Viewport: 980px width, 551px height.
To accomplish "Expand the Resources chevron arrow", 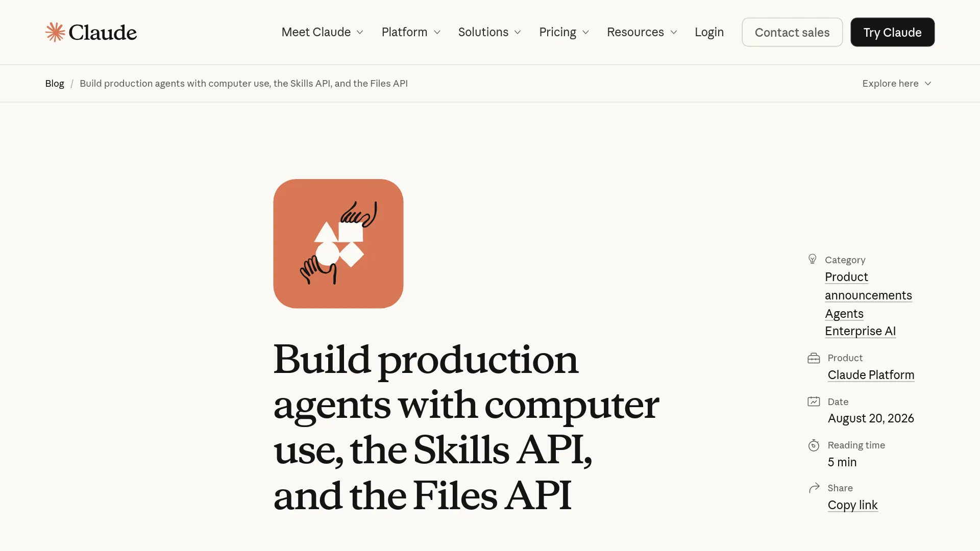I will [x=673, y=32].
